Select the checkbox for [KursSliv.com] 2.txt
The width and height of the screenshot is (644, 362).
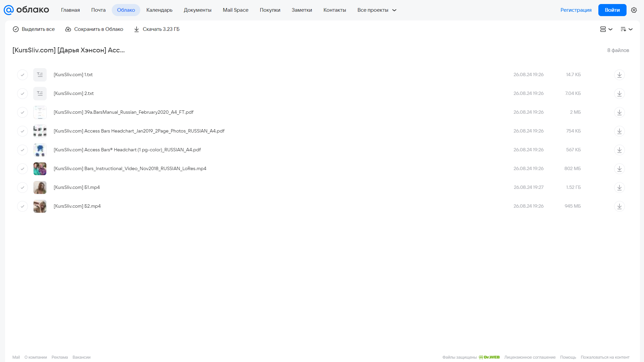(x=22, y=94)
